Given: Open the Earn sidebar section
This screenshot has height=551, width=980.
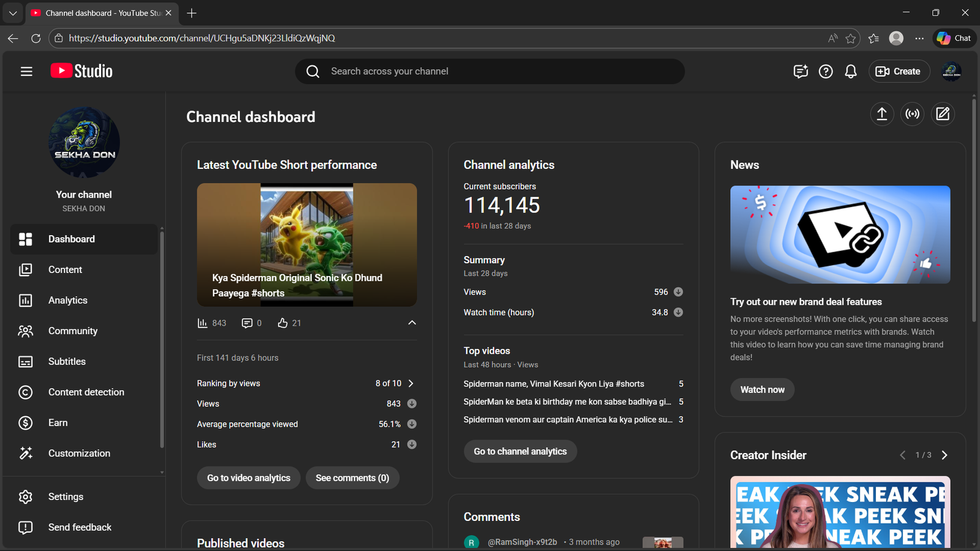Looking at the screenshot, I should (58, 422).
